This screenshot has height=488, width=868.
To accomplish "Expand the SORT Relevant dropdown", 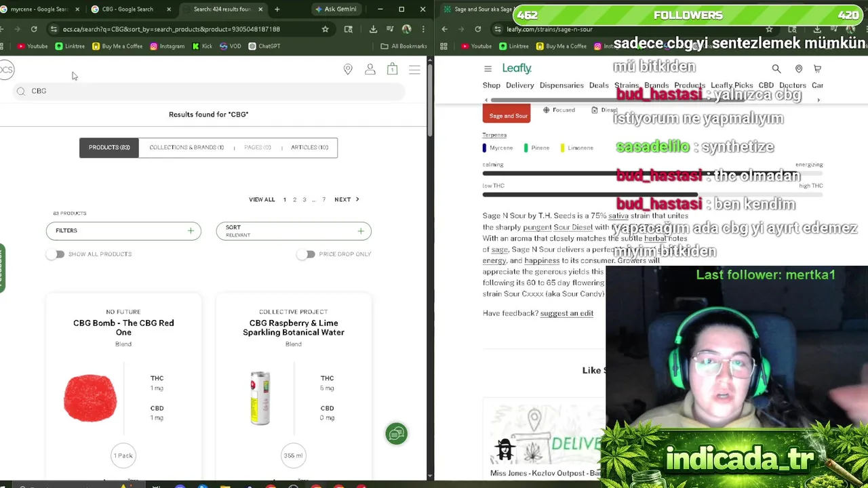I will 294,231.
